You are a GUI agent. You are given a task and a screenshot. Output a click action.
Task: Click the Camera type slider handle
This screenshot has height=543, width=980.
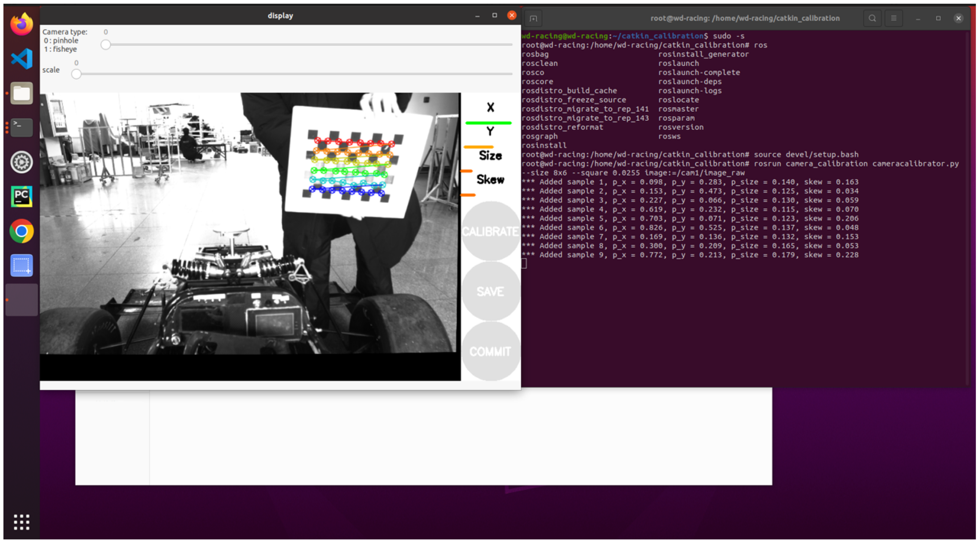tap(105, 45)
